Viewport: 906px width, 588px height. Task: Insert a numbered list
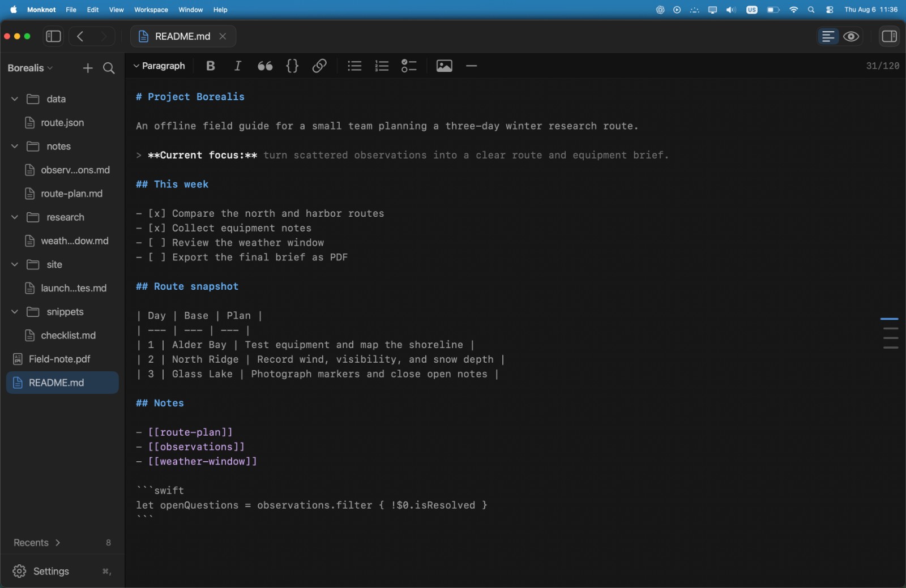[x=382, y=66]
